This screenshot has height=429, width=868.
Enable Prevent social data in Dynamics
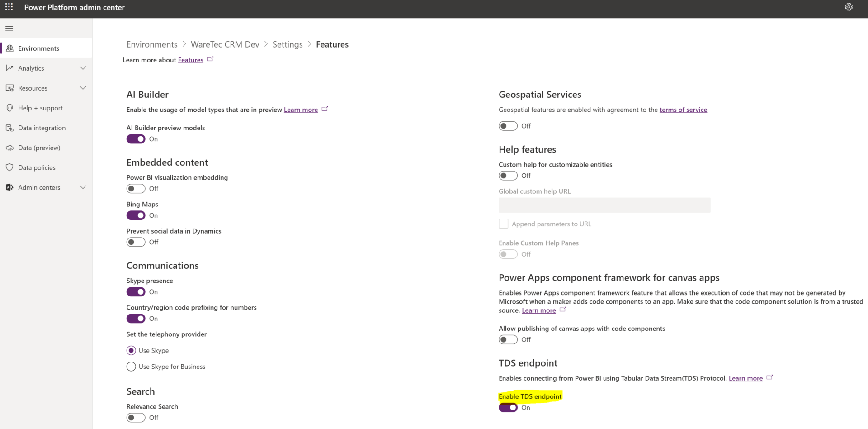point(136,242)
